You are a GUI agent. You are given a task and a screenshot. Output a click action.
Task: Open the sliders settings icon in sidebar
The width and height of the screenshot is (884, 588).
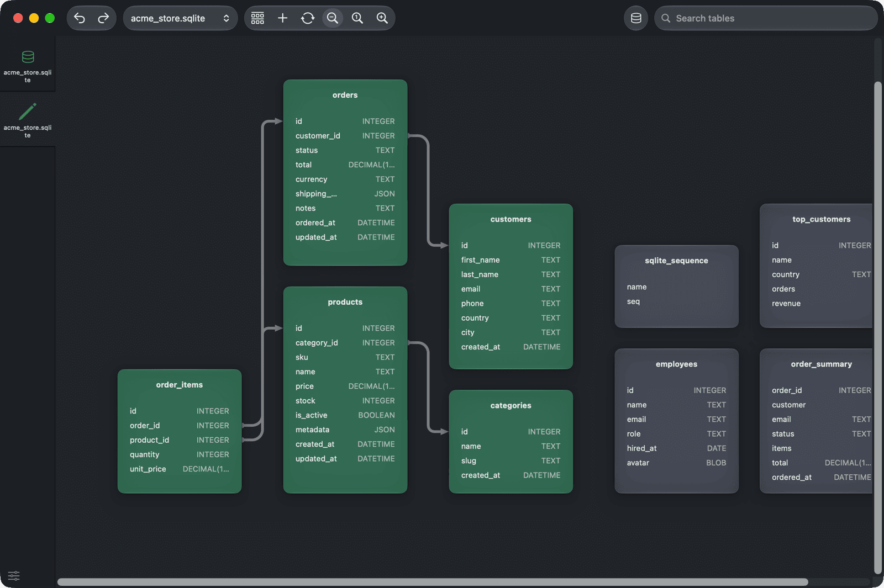14,576
